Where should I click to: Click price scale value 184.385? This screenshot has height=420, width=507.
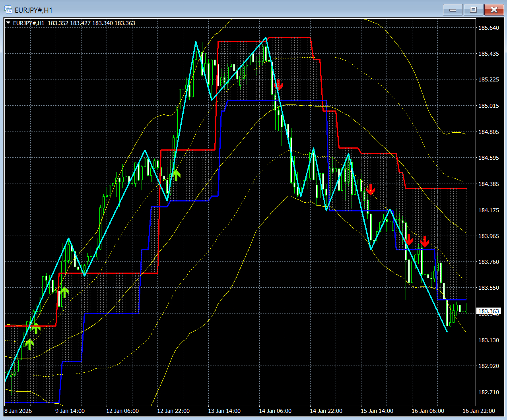coord(488,184)
